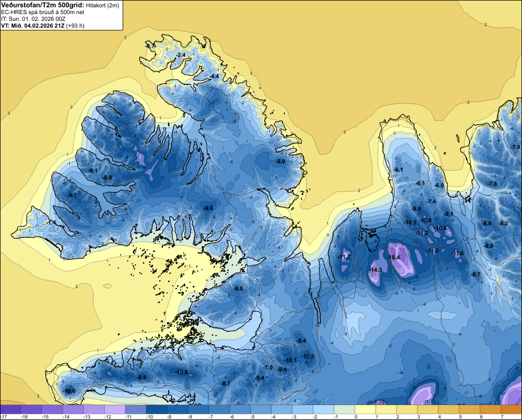Click the -6.0 temperature label
The image size is (522, 420).
click(439, 185)
